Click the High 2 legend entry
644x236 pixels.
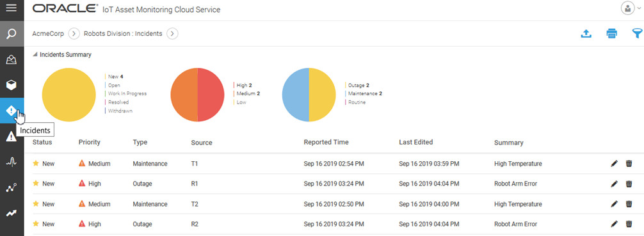[243, 85]
